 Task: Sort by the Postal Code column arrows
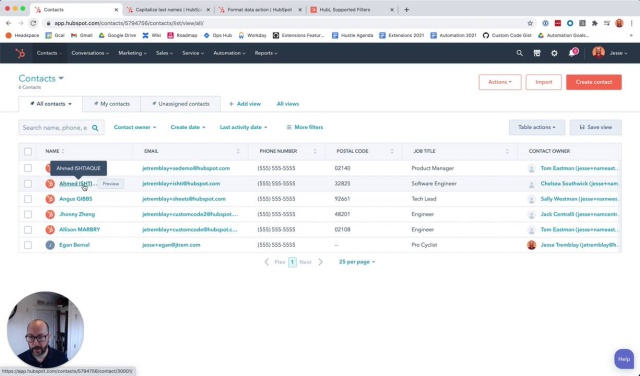point(391,151)
